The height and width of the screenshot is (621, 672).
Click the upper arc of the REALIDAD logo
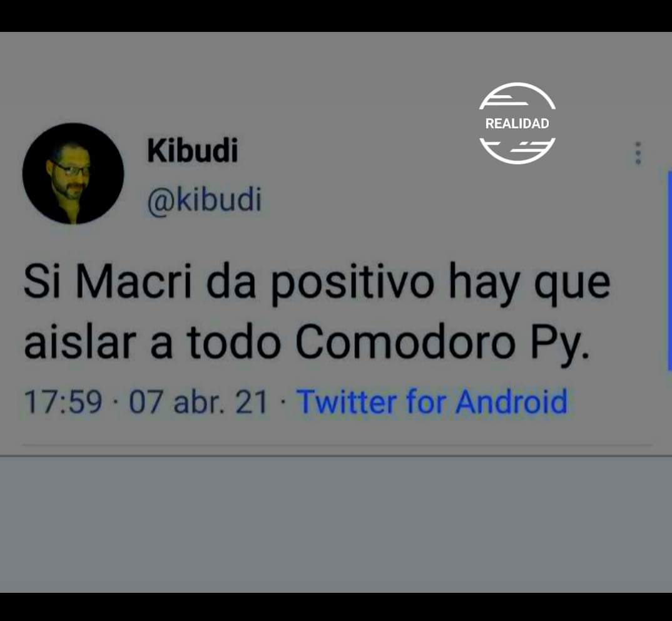pyautogui.click(x=517, y=96)
